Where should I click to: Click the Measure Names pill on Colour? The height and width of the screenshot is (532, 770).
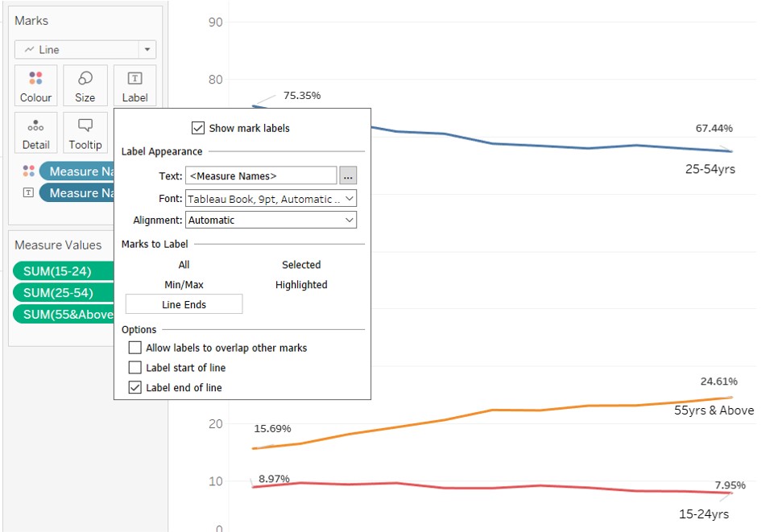[x=77, y=171]
